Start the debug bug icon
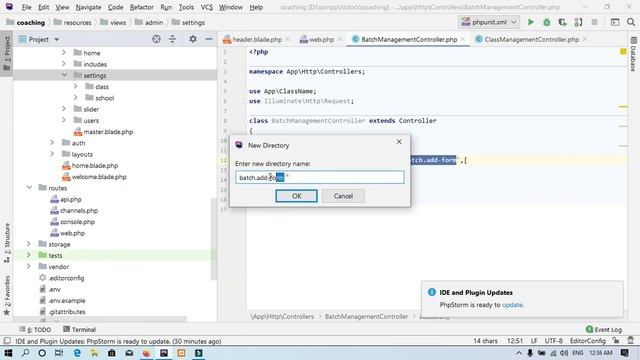 click(547, 22)
